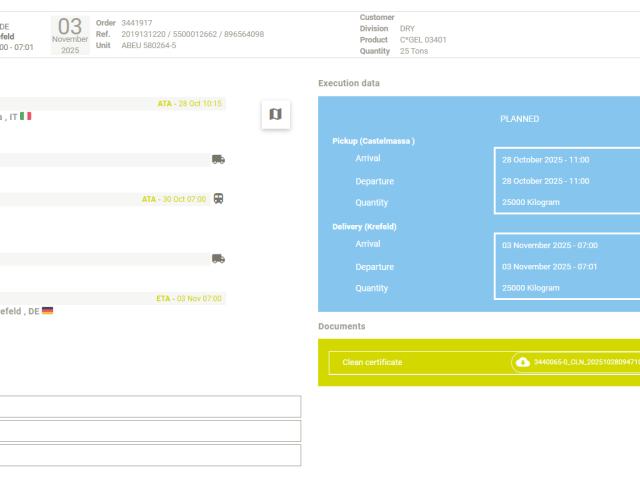Download the clean certificate cloud icon

coord(522,362)
